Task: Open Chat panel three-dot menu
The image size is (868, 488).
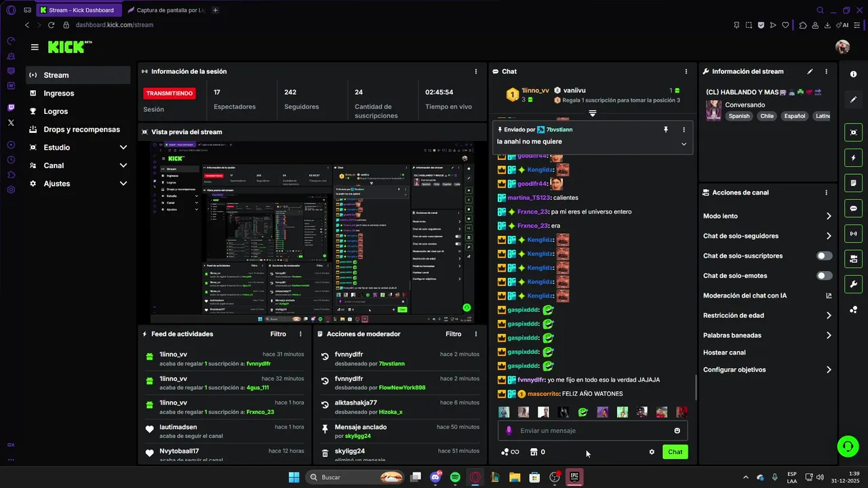Action: pyautogui.click(x=686, y=71)
